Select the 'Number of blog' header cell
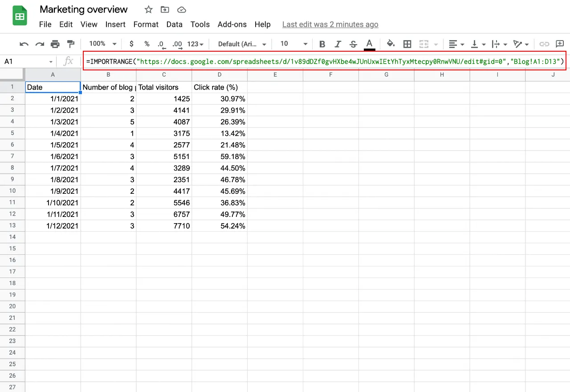Screen dimensions: 570x392 pos(109,87)
